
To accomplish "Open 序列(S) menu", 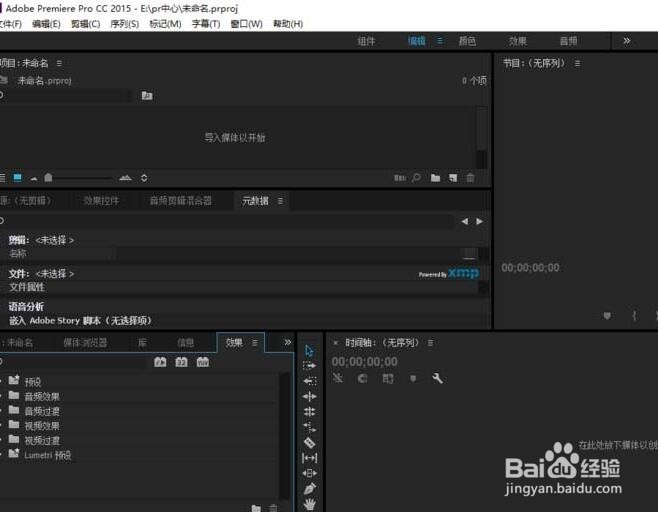I will click(125, 24).
